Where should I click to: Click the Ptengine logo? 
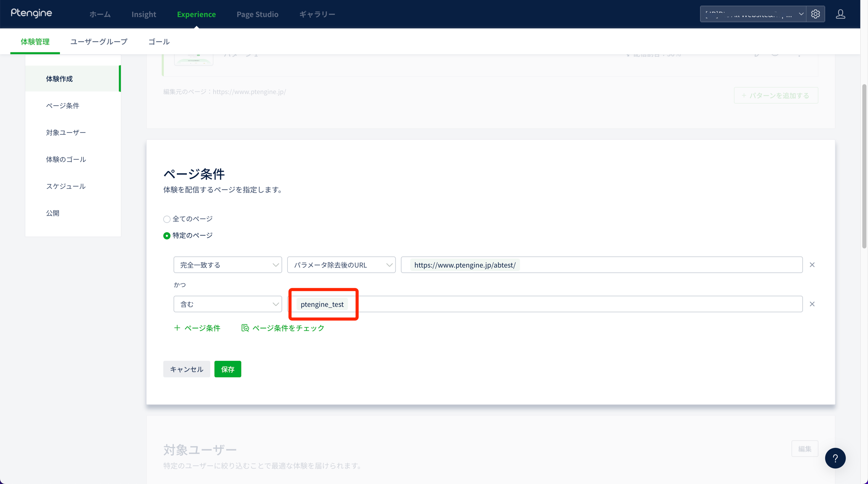click(32, 14)
